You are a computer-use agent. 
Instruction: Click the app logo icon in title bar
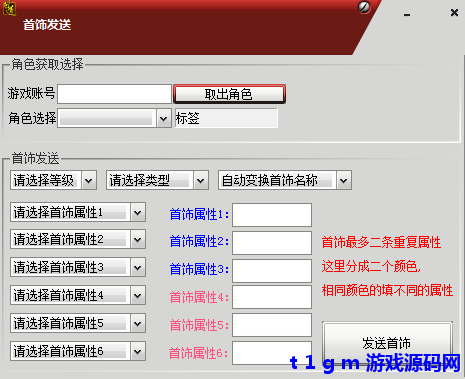[9, 8]
